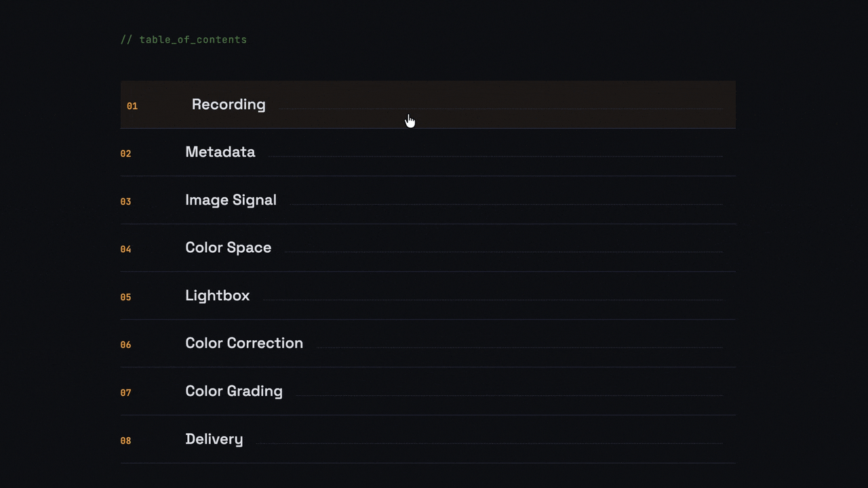Select the Color Space entry

click(x=228, y=248)
